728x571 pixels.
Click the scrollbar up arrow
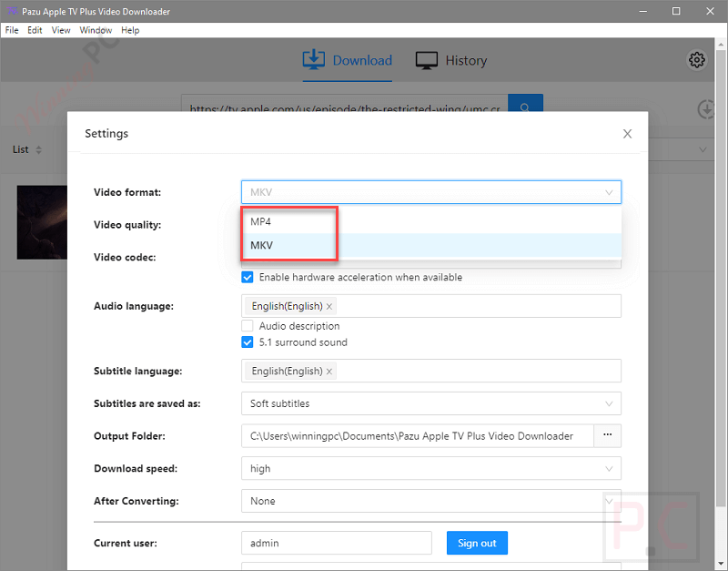(x=721, y=45)
